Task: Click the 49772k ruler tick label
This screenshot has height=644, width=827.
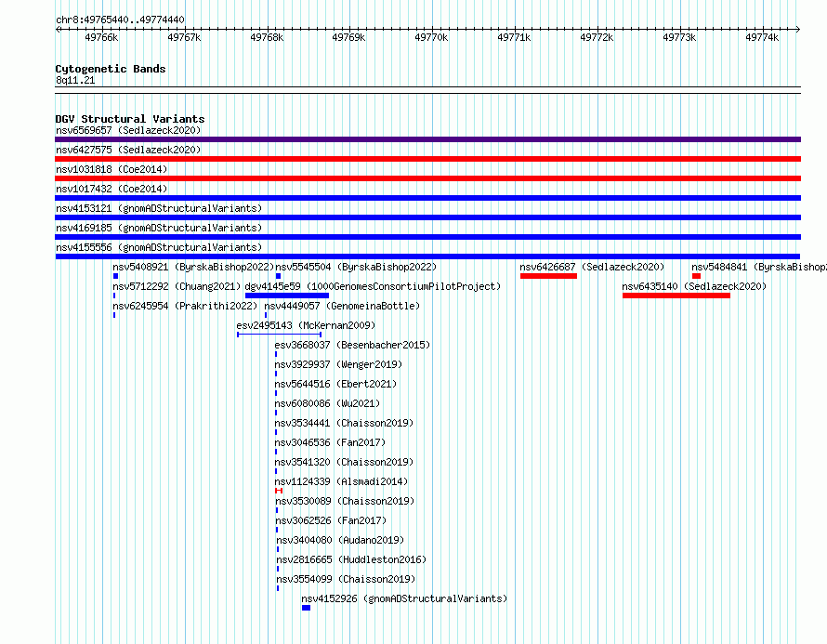Action: [597, 37]
